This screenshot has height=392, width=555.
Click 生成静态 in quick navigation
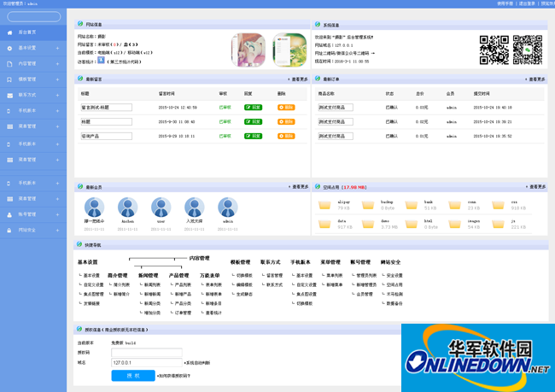[x=244, y=294]
